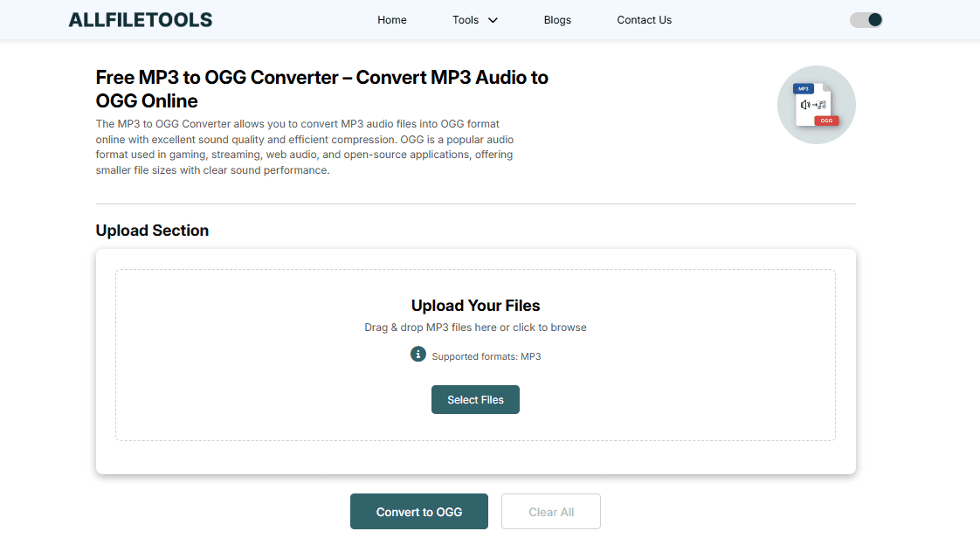Screen dimensions: 980x545
Task: Click the Convert to OGG button
Action: (x=419, y=512)
